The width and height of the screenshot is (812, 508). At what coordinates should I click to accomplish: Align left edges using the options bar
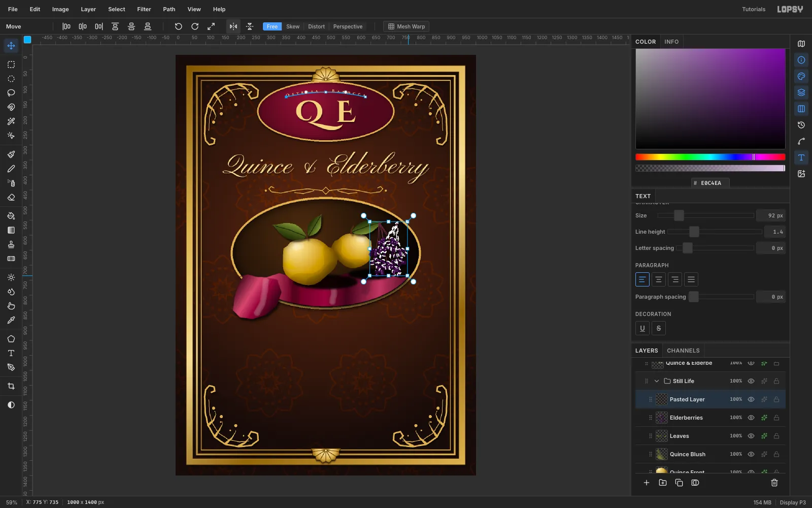pyautogui.click(x=66, y=26)
